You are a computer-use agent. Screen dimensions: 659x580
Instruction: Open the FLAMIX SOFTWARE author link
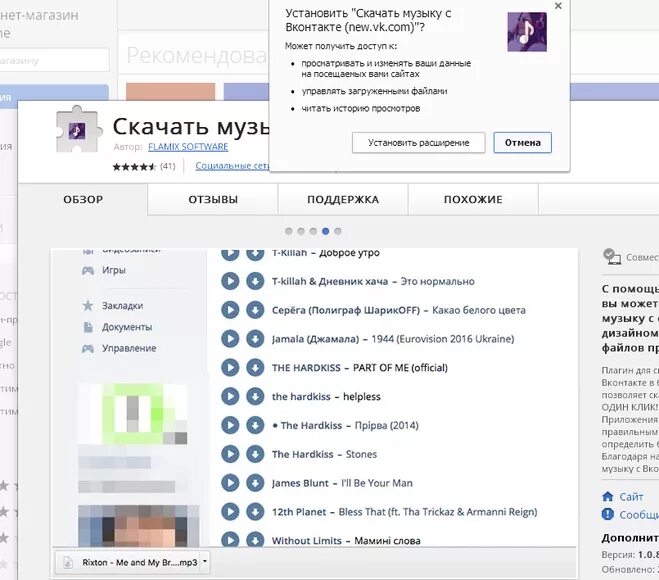(x=188, y=147)
